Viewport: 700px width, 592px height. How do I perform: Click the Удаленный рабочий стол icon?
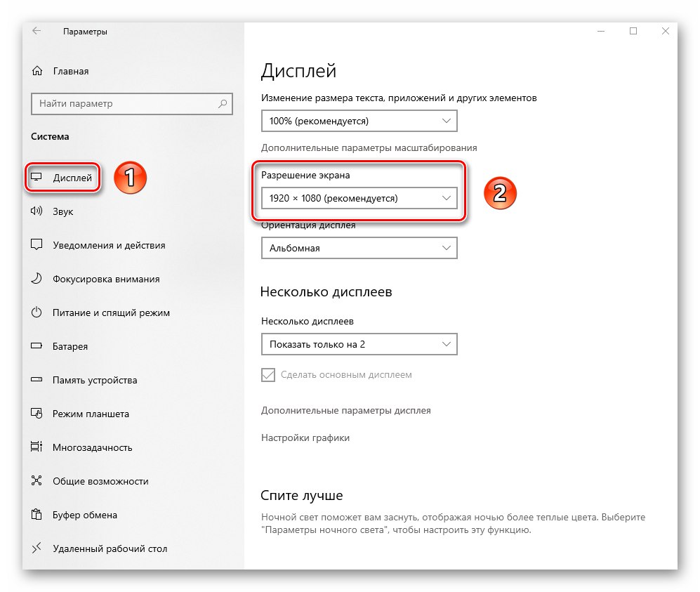(37, 548)
